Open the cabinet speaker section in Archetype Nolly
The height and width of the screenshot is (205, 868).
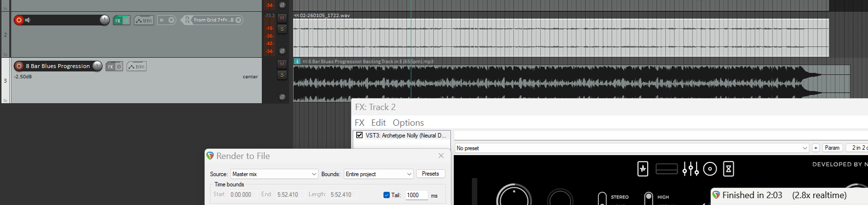point(710,169)
